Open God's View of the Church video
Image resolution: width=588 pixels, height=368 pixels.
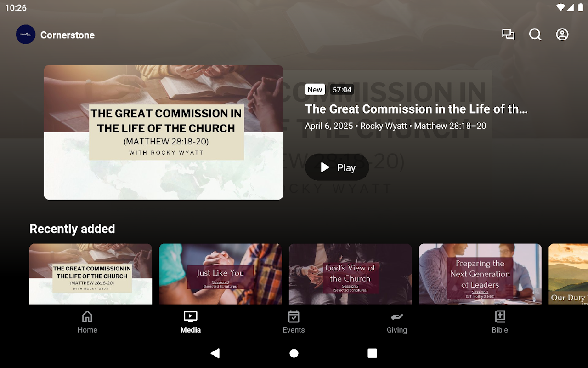pyautogui.click(x=350, y=274)
